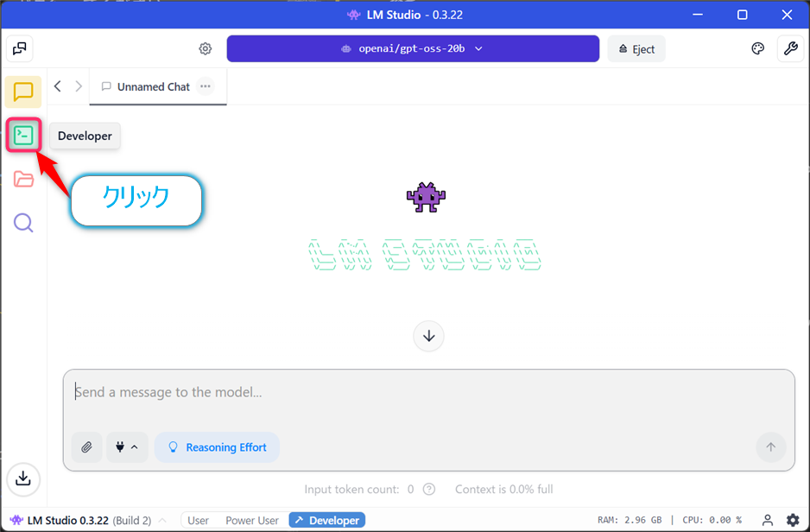The height and width of the screenshot is (532, 810).
Task: Switch to User mode
Action: point(198,520)
